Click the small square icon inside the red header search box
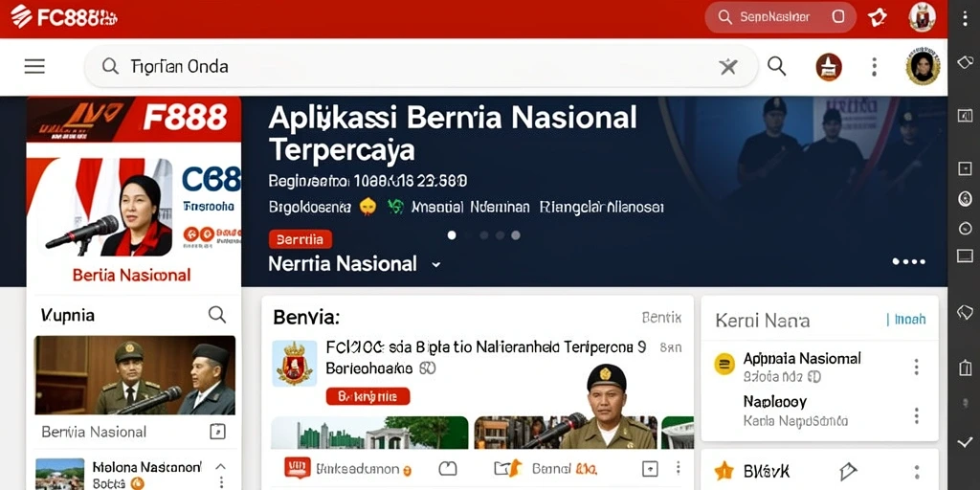This screenshot has height=490, width=980. coord(838,17)
